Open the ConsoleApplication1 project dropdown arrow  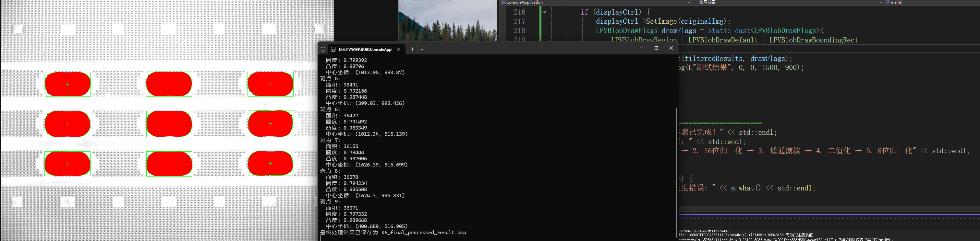coord(689,2)
